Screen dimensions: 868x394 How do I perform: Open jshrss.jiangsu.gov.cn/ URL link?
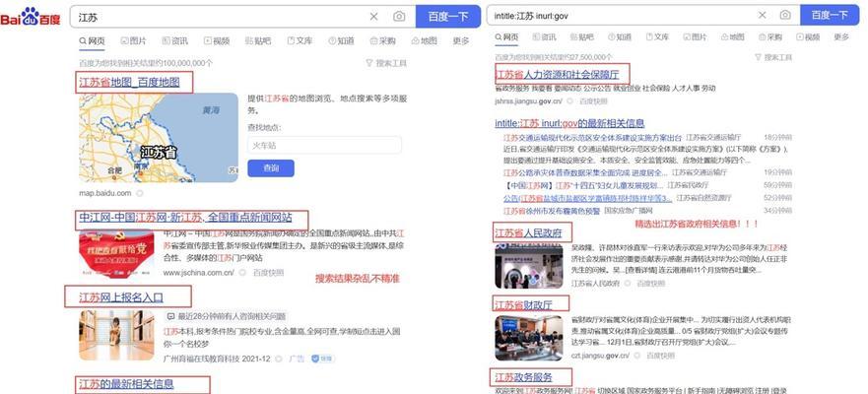point(529,101)
